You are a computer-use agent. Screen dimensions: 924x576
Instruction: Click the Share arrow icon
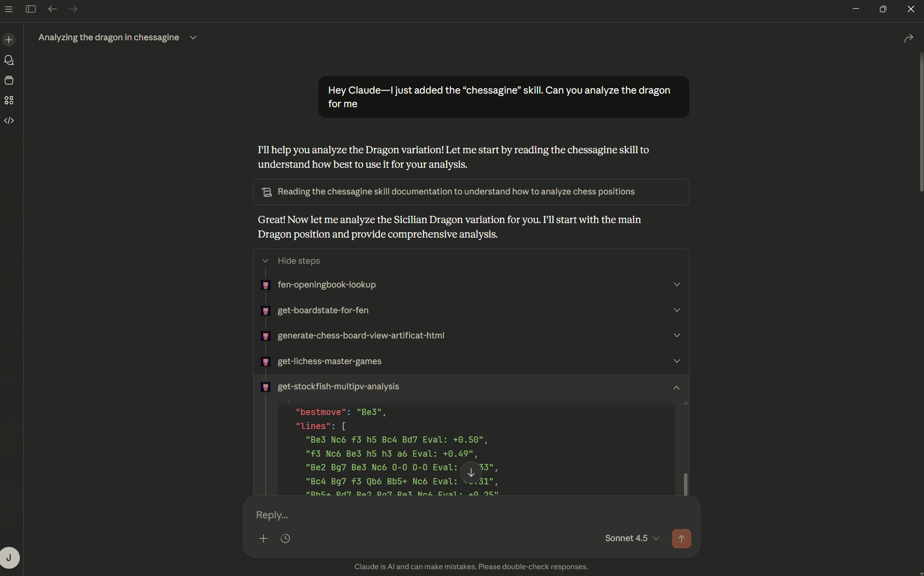point(908,38)
